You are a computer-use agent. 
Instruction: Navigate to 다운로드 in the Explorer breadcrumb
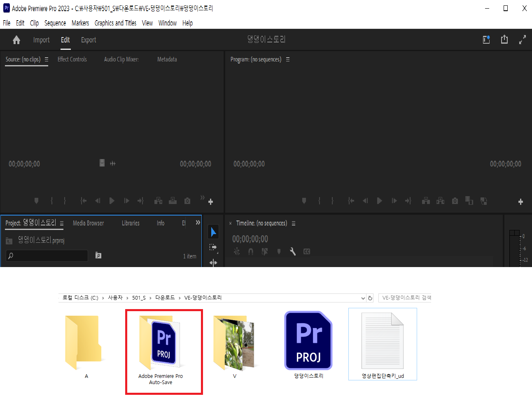tap(165, 298)
